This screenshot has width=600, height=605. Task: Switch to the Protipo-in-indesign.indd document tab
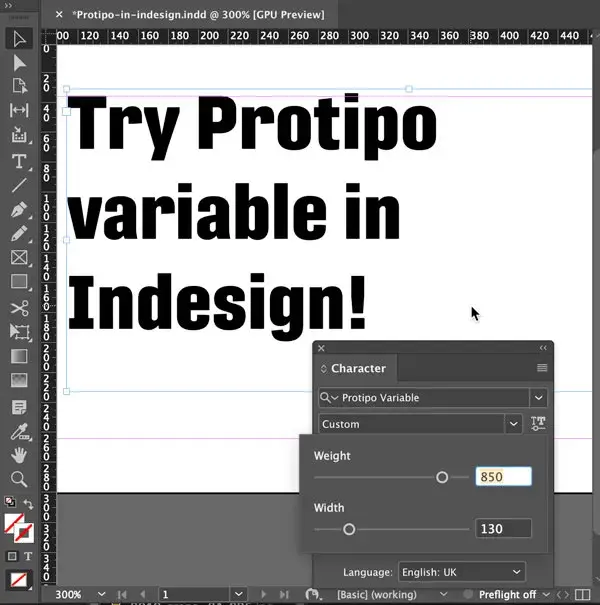(x=198, y=15)
